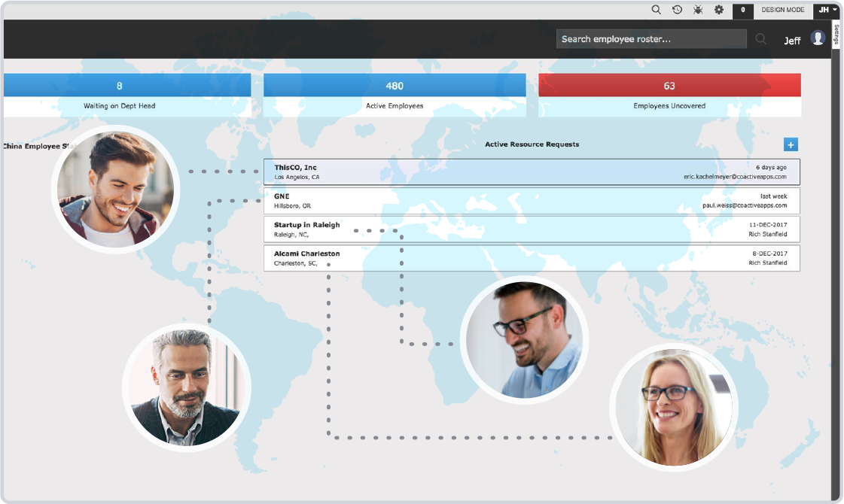Open the Alcami Charleston request

click(x=532, y=258)
